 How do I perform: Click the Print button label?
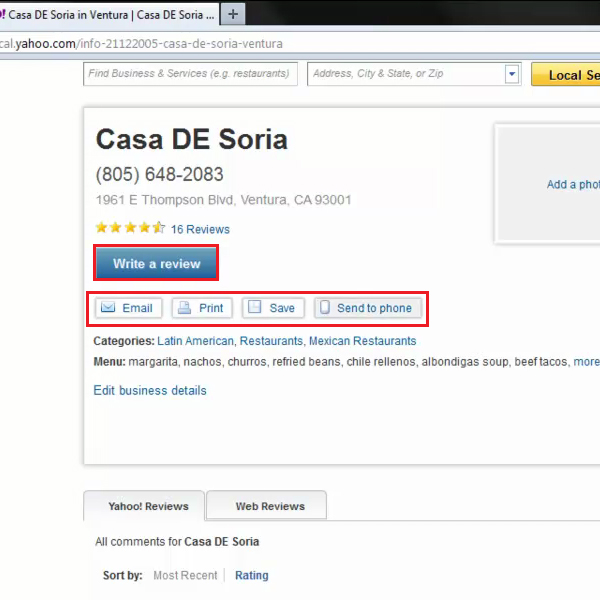coord(211,308)
